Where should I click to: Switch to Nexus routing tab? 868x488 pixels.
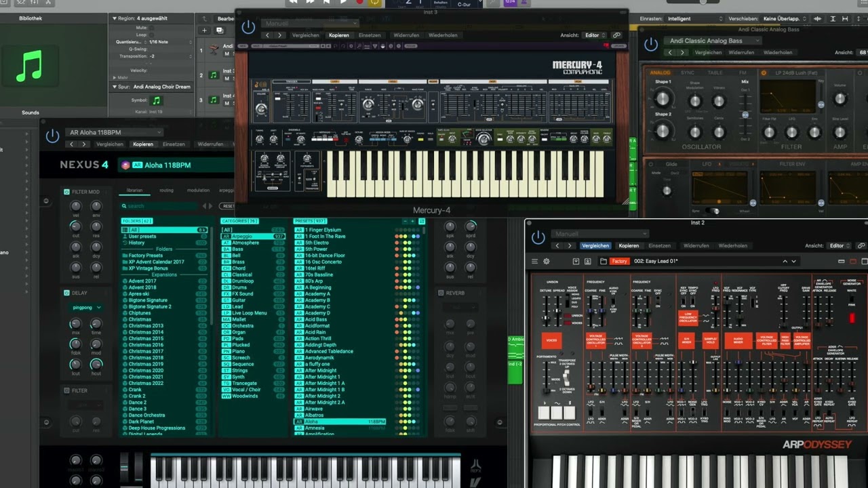coord(167,190)
